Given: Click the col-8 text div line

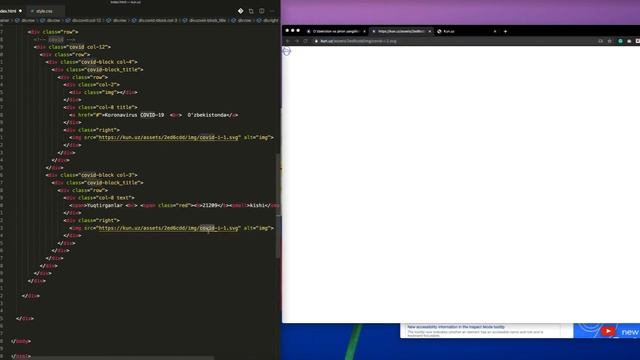Looking at the screenshot, I should point(99,198).
